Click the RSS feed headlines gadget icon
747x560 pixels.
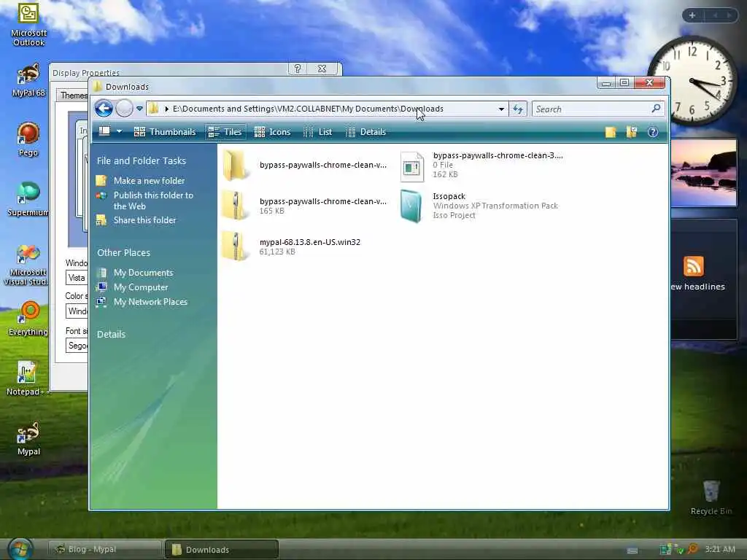pos(693,266)
